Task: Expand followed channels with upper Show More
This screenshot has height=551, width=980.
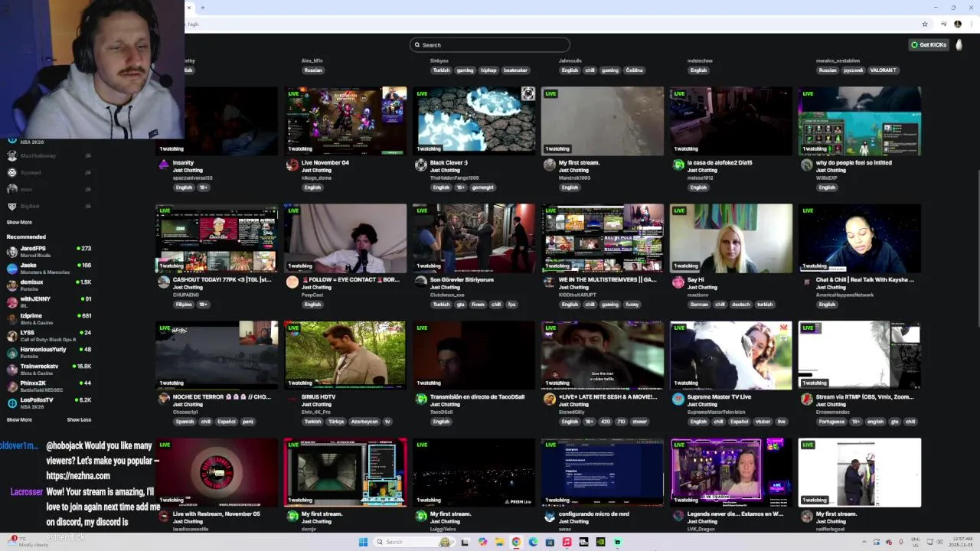Action: (x=19, y=222)
